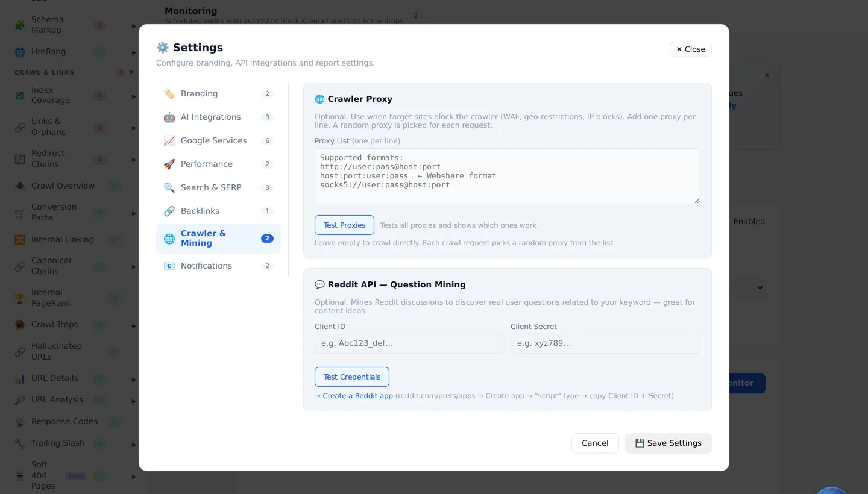Click the Test Credentials button
The image size is (868, 494).
352,377
